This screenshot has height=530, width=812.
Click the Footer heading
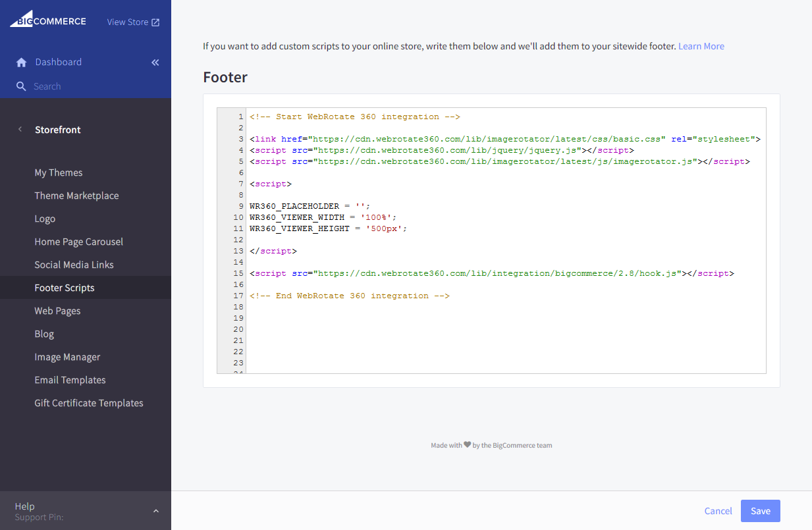click(225, 77)
